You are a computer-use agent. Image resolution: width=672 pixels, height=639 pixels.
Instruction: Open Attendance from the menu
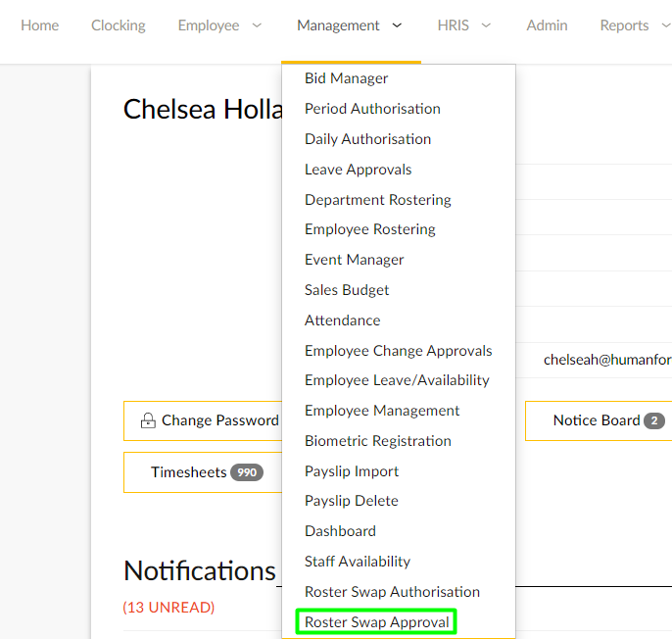pyautogui.click(x=343, y=320)
